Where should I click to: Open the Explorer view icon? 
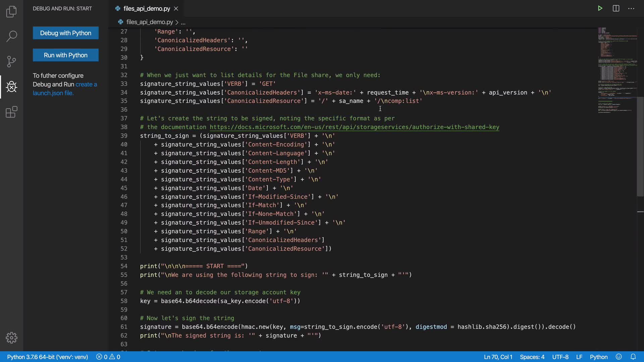(11, 12)
